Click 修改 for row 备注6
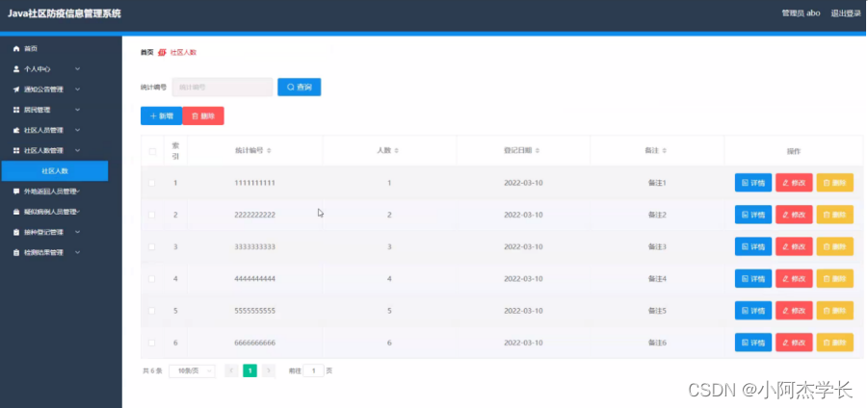The image size is (868, 408). (x=794, y=343)
